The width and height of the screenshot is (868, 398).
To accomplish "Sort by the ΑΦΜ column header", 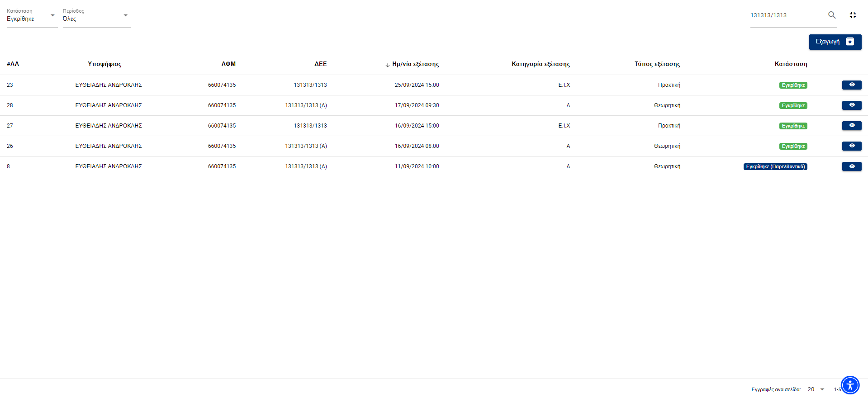I will click(x=228, y=64).
